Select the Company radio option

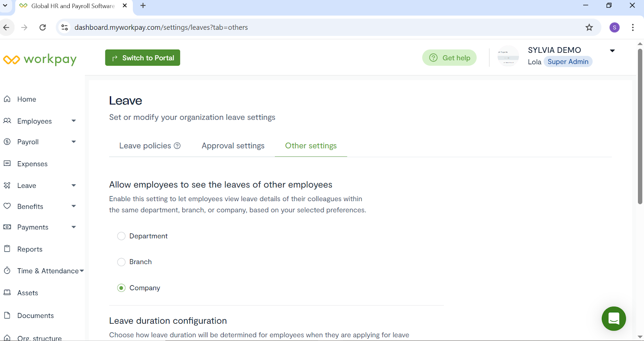pyautogui.click(x=121, y=288)
